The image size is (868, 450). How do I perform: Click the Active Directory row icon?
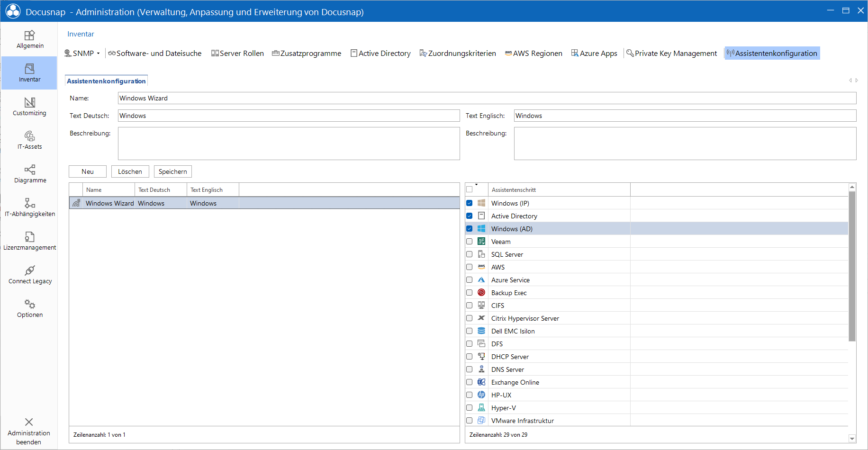(481, 216)
